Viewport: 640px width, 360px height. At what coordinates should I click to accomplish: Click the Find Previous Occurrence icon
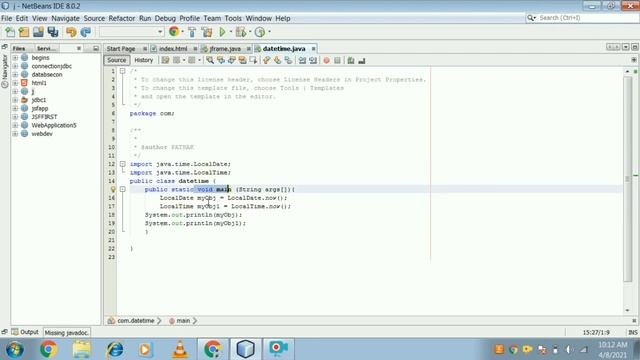(x=221, y=60)
